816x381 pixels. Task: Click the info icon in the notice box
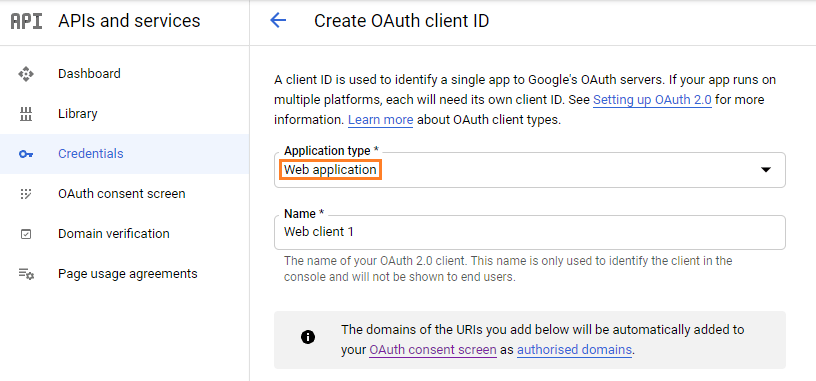[x=308, y=337]
